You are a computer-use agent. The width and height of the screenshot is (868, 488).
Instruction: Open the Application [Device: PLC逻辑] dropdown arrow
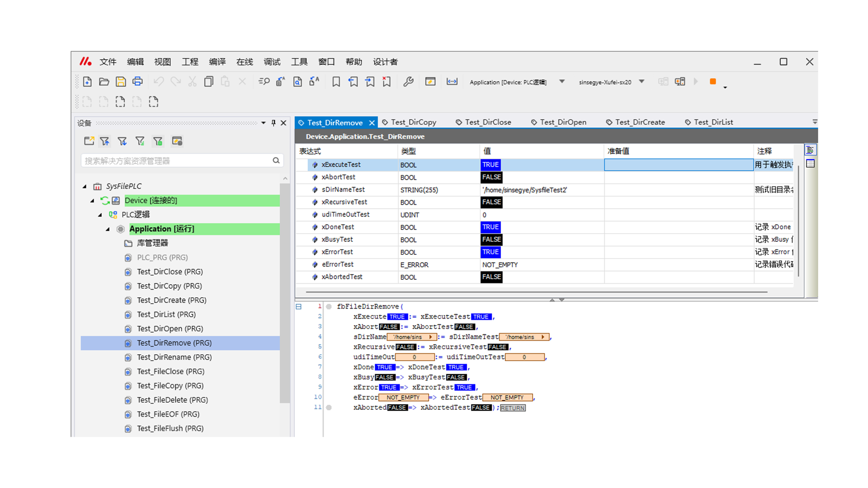point(562,82)
